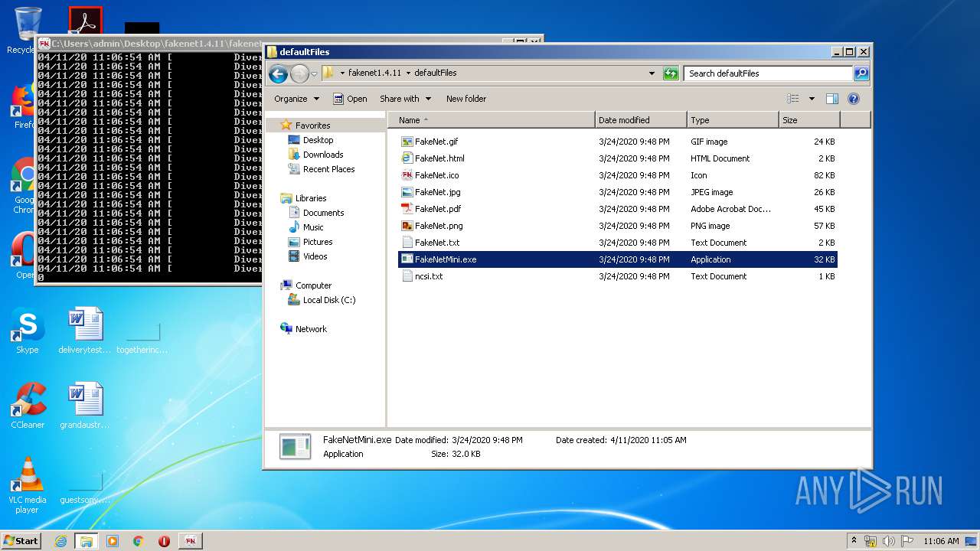Open the Documents library
The height and width of the screenshot is (551, 980).
(323, 213)
